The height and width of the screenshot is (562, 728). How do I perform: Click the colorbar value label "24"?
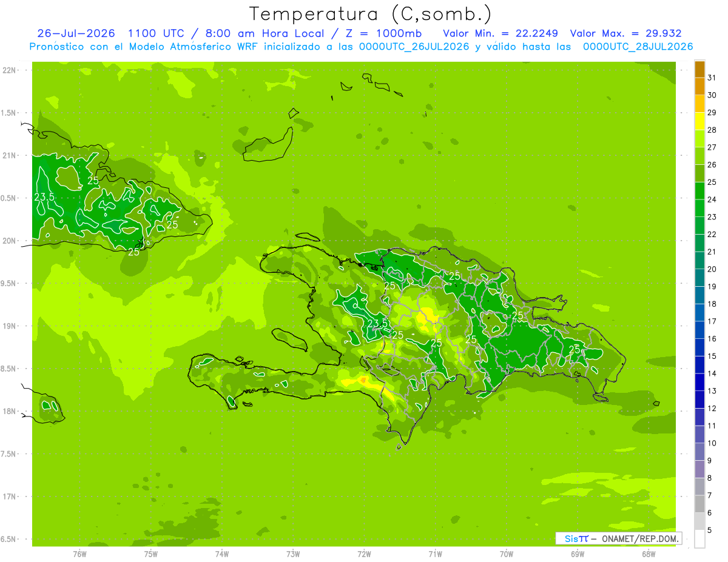712,199
